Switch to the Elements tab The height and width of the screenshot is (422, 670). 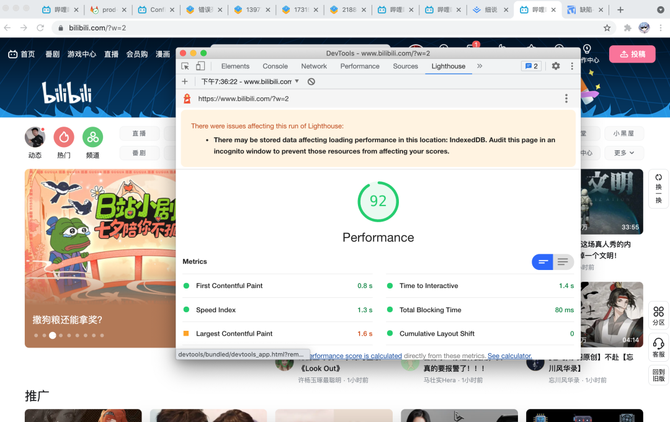click(x=235, y=66)
